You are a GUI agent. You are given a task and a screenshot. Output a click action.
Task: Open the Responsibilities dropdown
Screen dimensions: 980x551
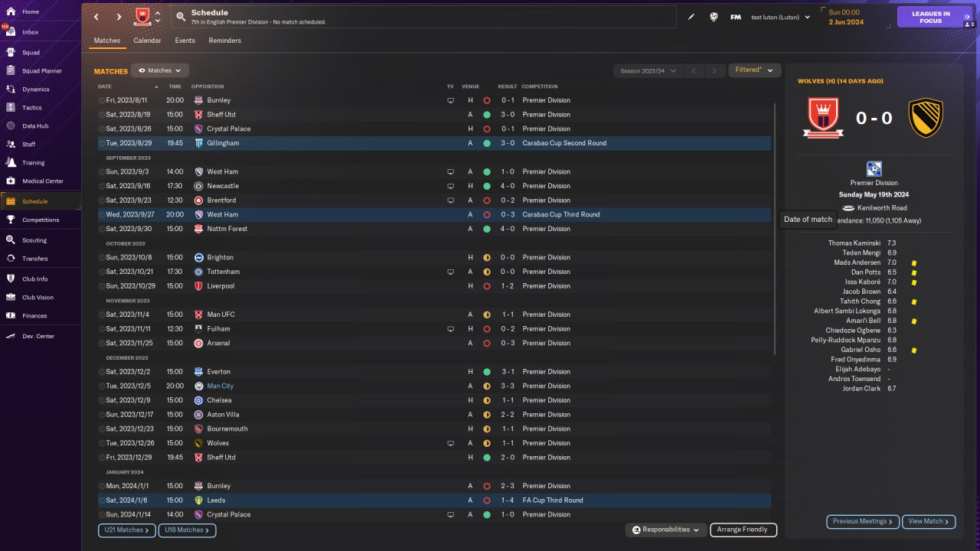[665, 530]
